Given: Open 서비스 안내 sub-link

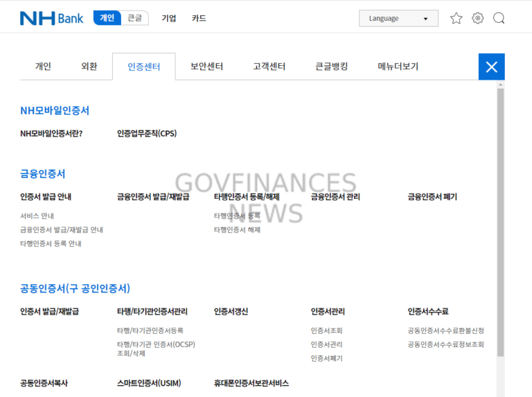Looking at the screenshot, I should (37, 215).
